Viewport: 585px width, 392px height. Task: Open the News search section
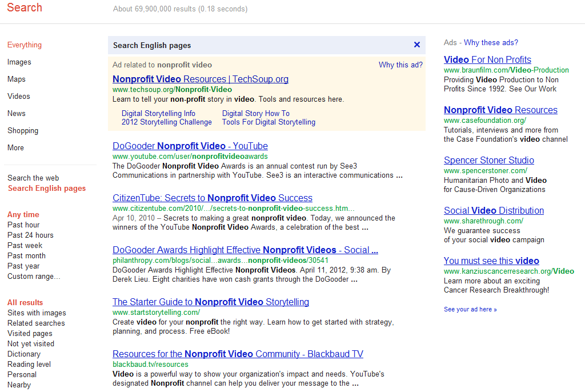16,113
